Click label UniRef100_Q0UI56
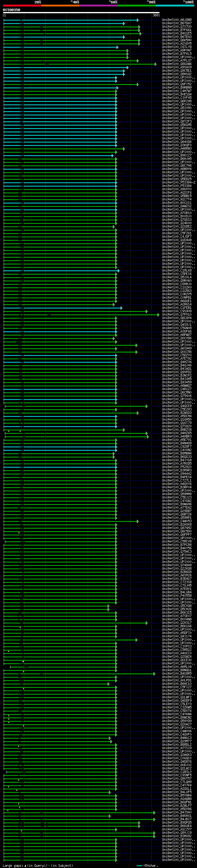This screenshot has width=197, height=868. [x=177, y=352]
